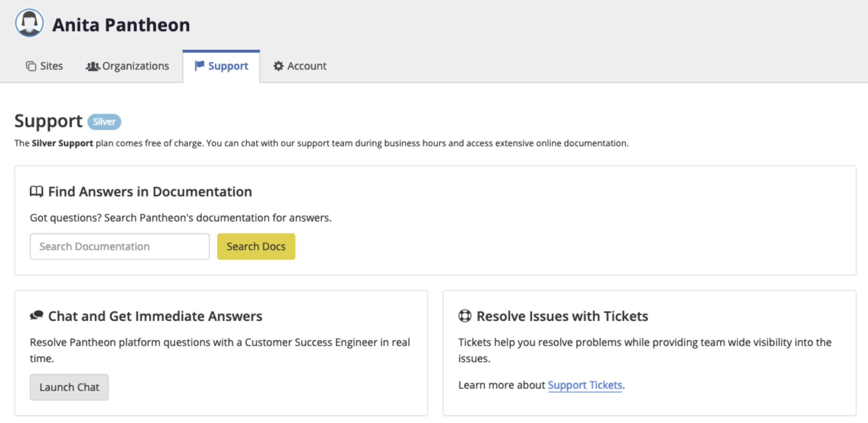The image size is (868, 423).
Task: Click the Sites stacked-pages icon
Action: click(31, 66)
